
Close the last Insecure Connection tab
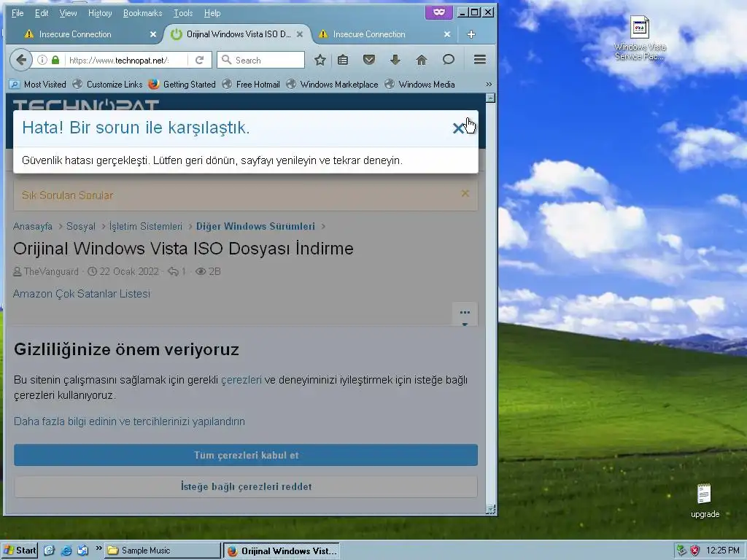point(447,34)
